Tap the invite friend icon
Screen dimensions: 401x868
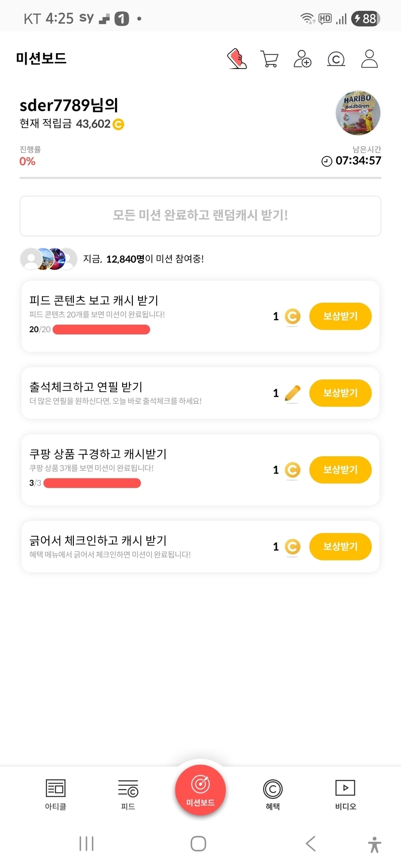[302, 59]
